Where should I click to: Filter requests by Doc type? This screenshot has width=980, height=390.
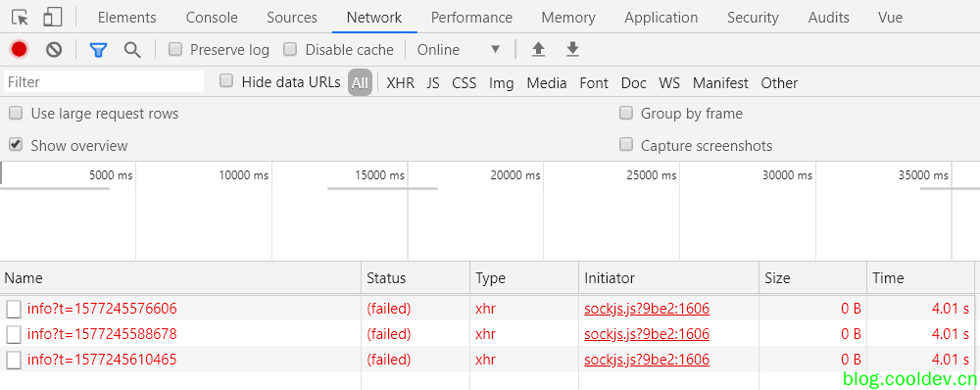click(x=634, y=82)
